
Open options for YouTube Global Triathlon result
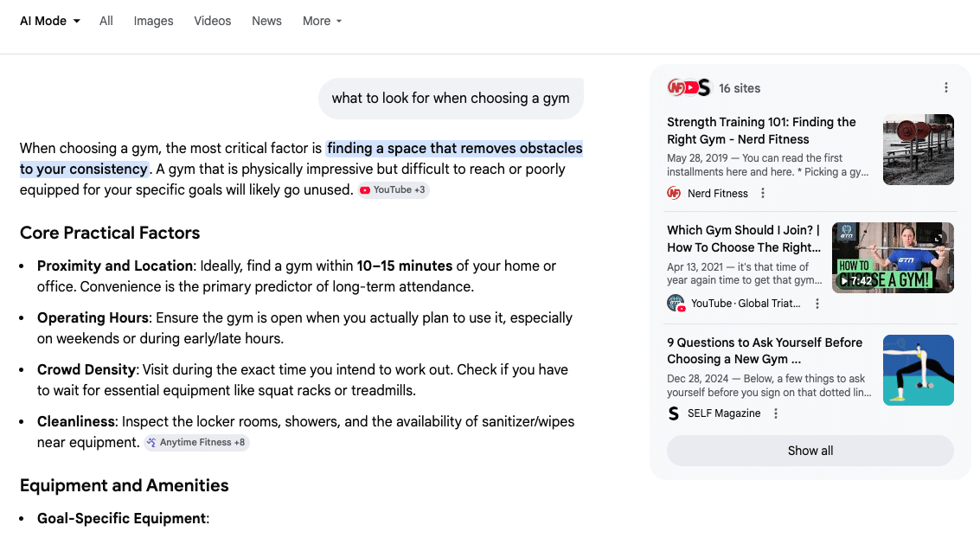coord(817,304)
